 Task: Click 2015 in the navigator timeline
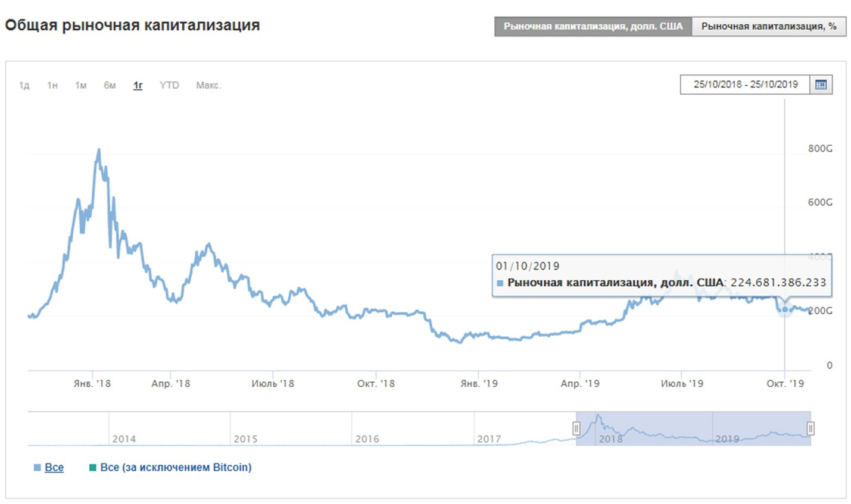click(245, 439)
